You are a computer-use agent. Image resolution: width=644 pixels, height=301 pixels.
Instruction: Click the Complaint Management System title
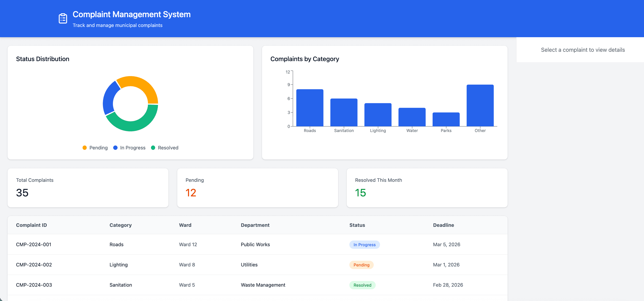(131, 14)
